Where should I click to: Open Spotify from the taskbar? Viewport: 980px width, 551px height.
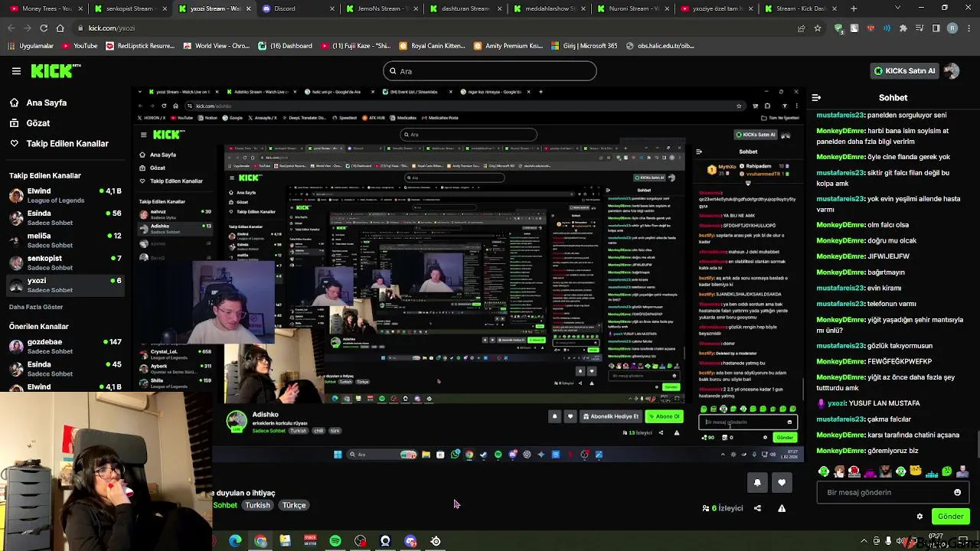tap(335, 541)
